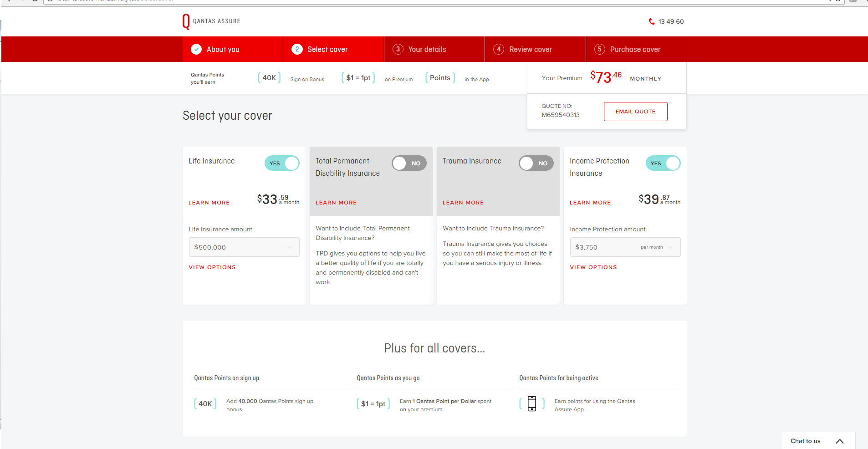Turn off Income Protection Insurance toggle
This screenshot has width=868, height=449.
pos(663,163)
